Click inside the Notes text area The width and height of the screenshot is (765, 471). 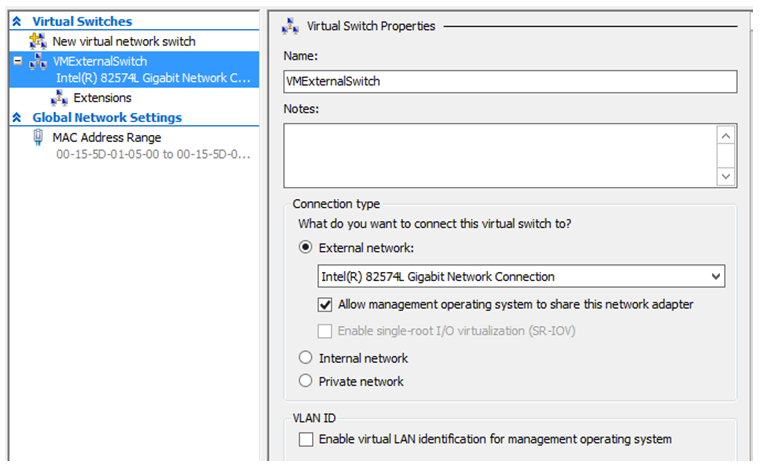[500, 156]
